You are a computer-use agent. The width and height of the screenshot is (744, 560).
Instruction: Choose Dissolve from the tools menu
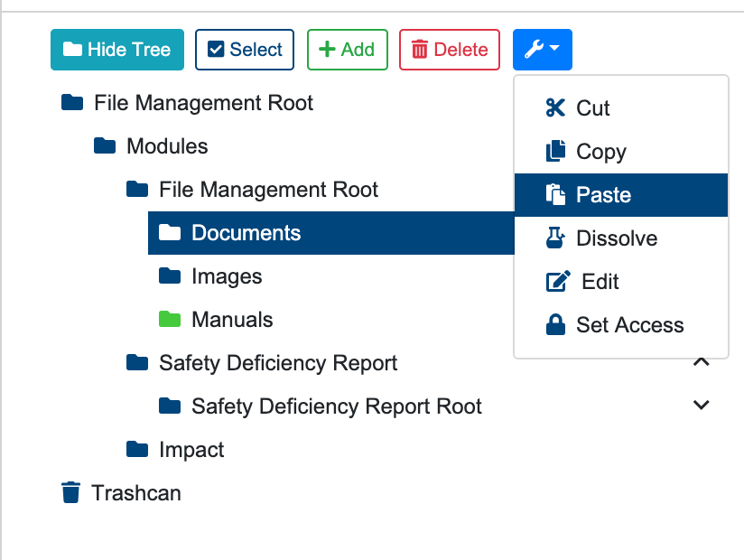pos(621,238)
